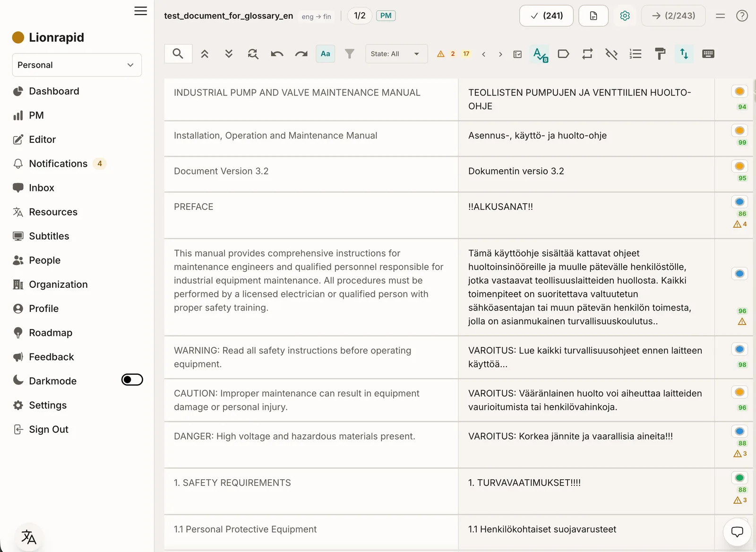756x552 pixels.
Task: Open Inbox in the sidebar
Action: pyautogui.click(x=41, y=188)
